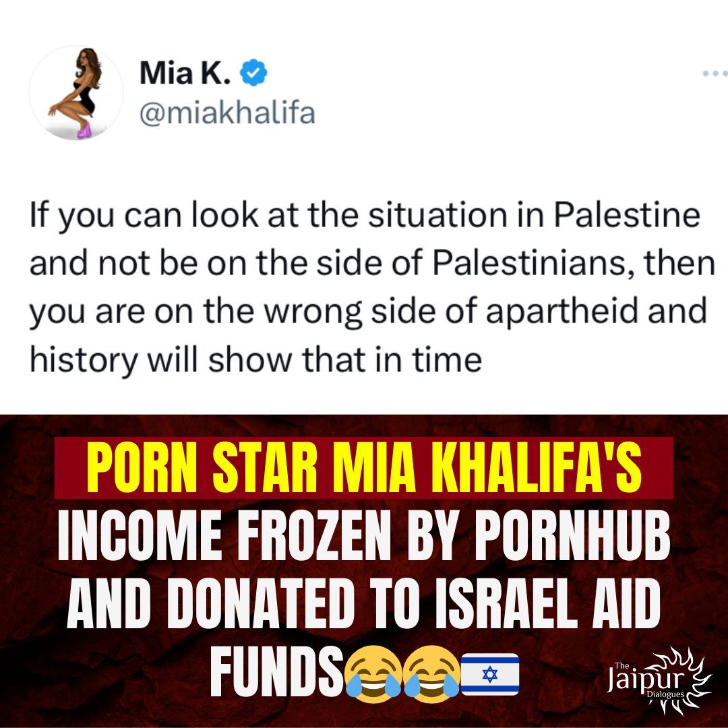Open the cartoon profile avatar picture
The height and width of the screenshot is (728, 728).
click(x=76, y=93)
